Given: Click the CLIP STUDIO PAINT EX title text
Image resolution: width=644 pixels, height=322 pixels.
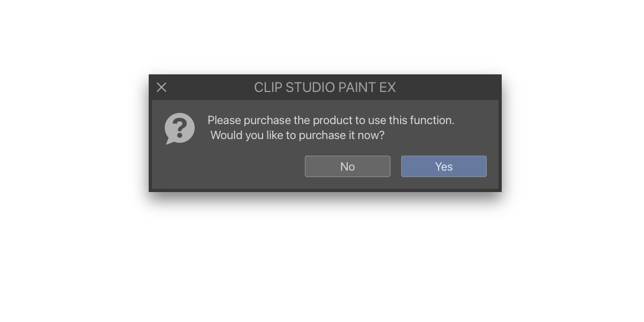Looking at the screenshot, I should [325, 87].
